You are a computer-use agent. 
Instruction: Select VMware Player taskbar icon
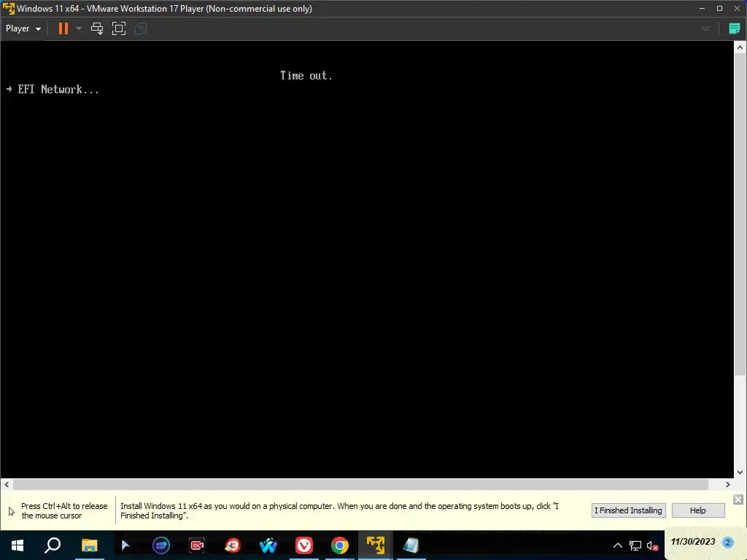tap(376, 545)
